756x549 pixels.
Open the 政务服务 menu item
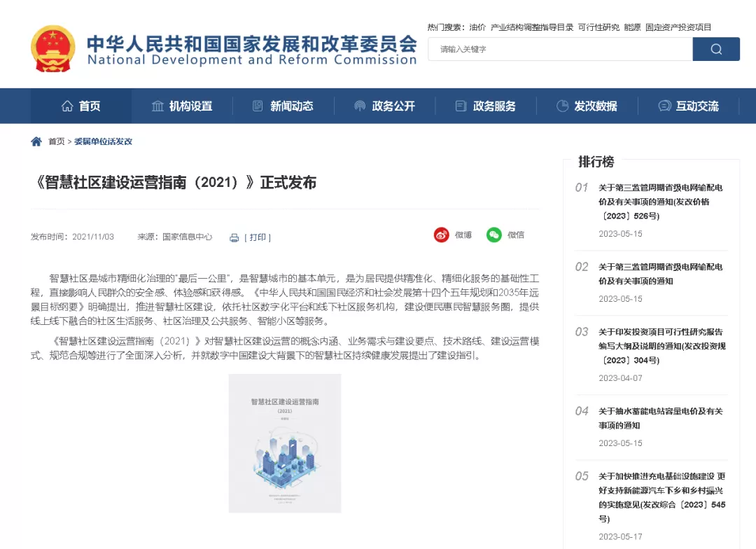coord(486,106)
